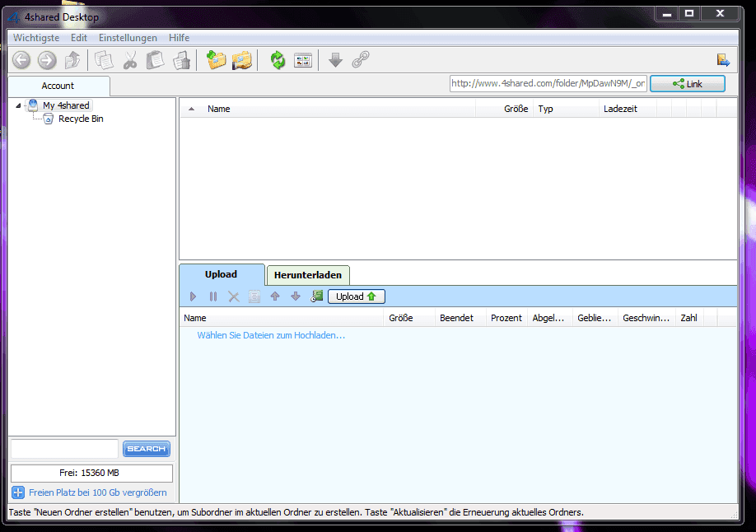Image resolution: width=756 pixels, height=532 pixels.
Task: Click the Paste clipboard icon
Action: click(156, 60)
